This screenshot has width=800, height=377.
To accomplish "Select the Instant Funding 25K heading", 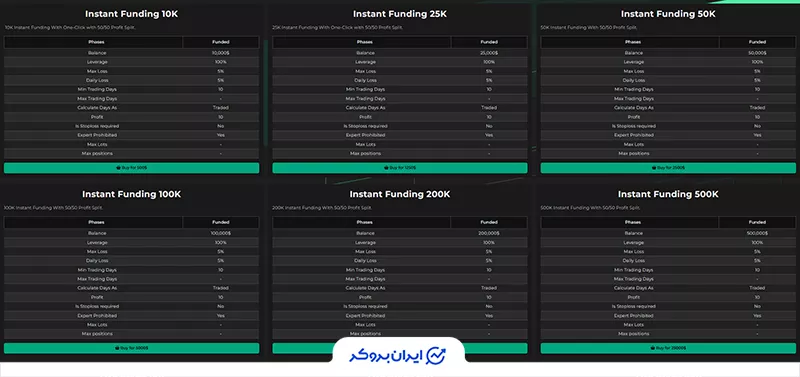I will pos(399,14).
